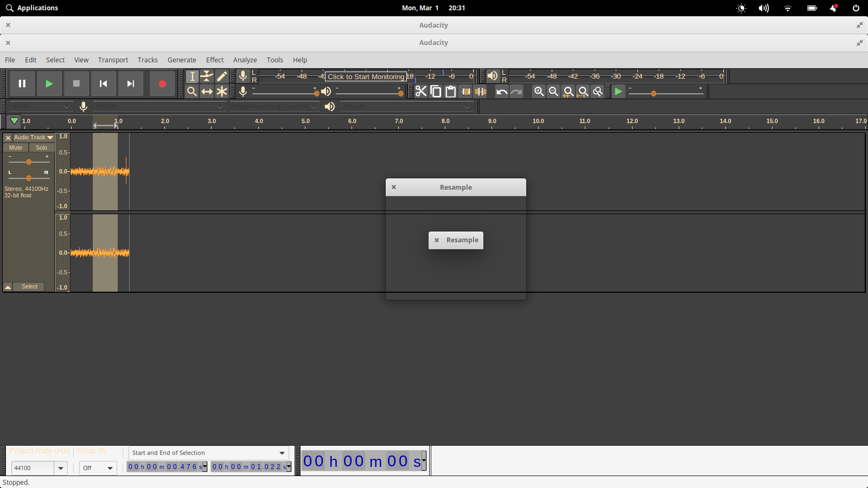
Task: Click the Silence audio icon
Action: click(x=481, y=92)
